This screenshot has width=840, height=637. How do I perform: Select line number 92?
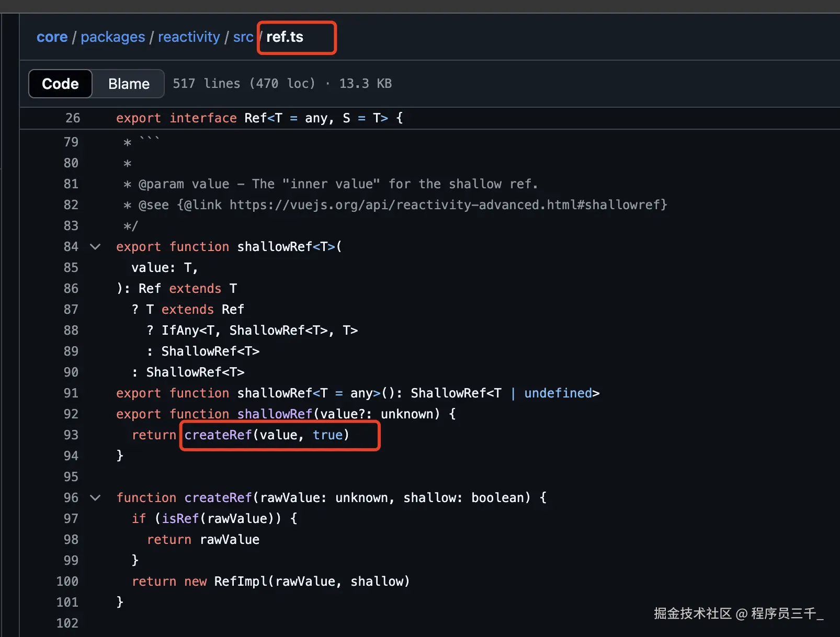coord(71,414)
